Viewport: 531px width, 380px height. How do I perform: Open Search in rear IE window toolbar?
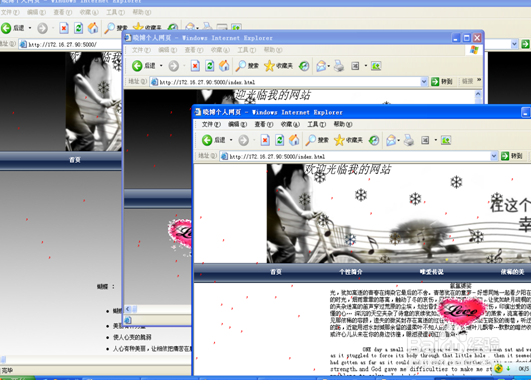[x=115, y=28]
